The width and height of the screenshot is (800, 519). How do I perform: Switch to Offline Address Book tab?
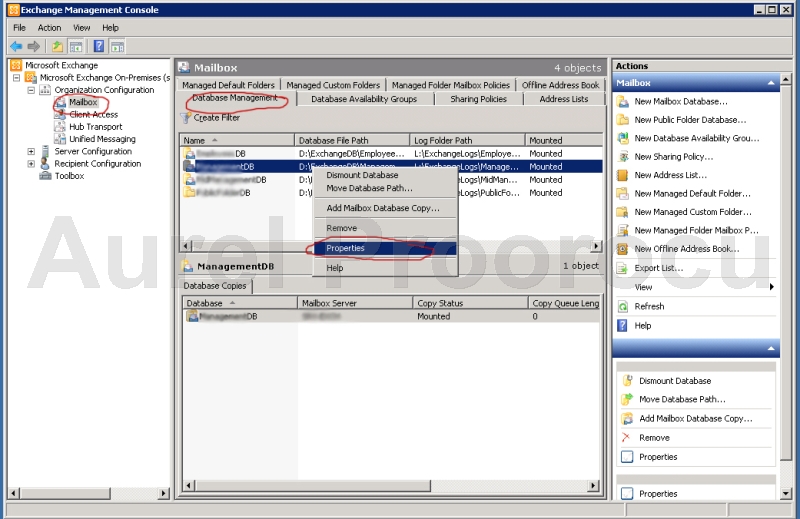(x=560, y=85)
